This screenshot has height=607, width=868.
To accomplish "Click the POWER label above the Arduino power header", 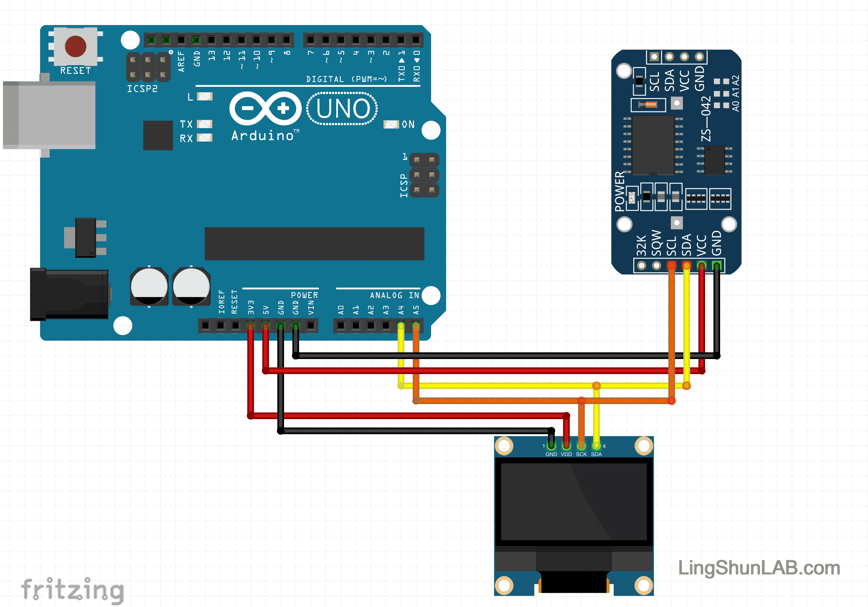I will click(x=305, y=295).
